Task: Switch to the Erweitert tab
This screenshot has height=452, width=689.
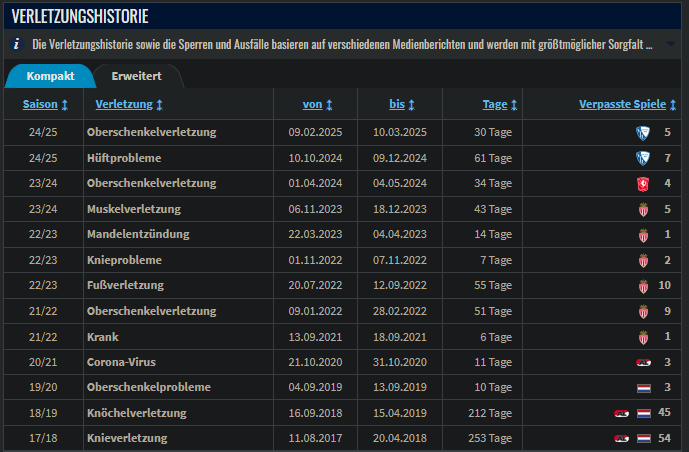Action: pos(137,76)
